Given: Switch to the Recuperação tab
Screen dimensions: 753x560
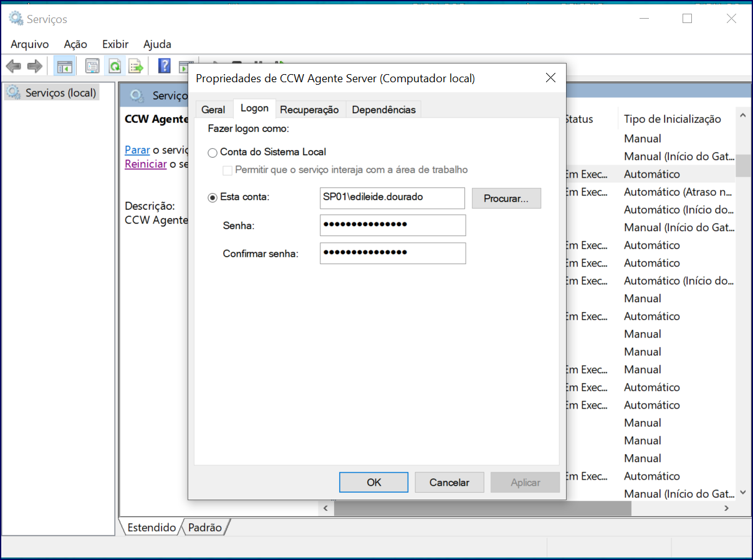Looking at the screenshot, I should point(309,110).
